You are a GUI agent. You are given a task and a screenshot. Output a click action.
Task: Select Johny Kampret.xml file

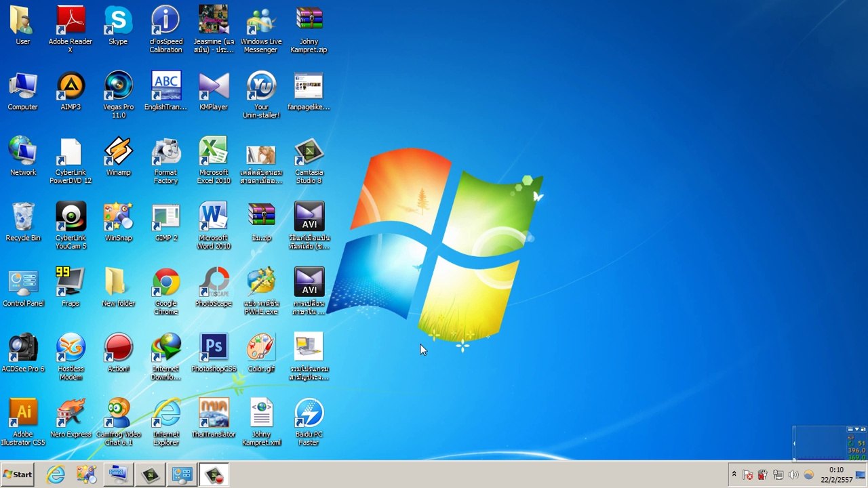pyautogui.click(x=261, y=422)
